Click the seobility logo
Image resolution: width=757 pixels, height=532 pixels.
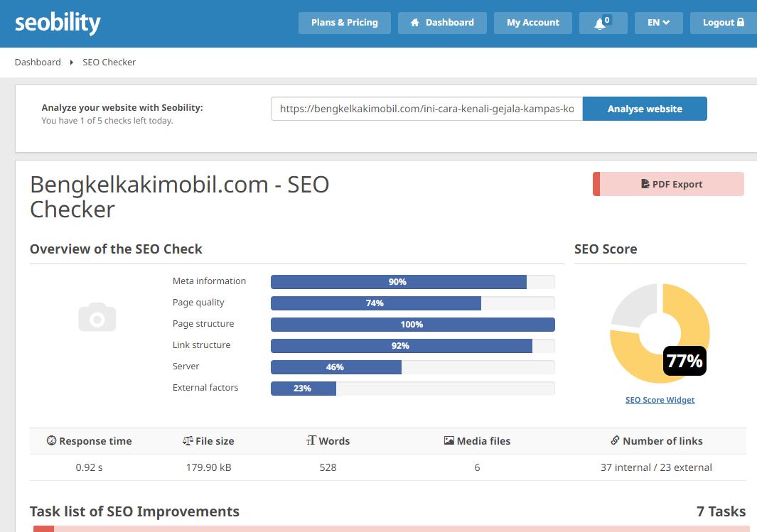point(58,23)
